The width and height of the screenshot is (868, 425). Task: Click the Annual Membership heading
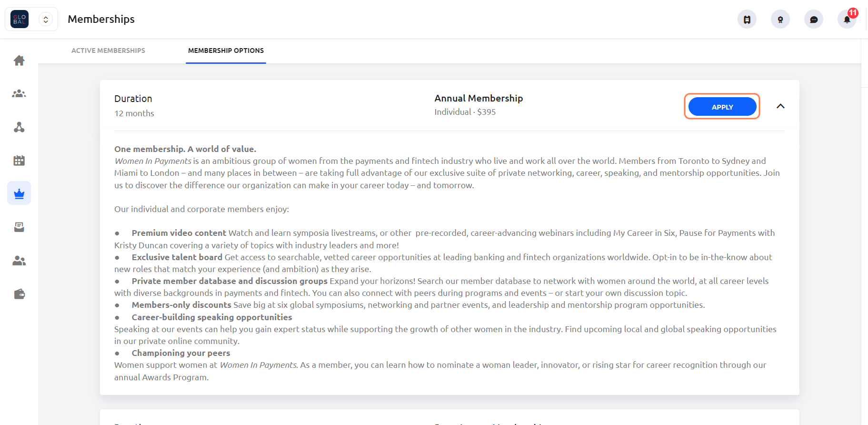pos(479,98)
